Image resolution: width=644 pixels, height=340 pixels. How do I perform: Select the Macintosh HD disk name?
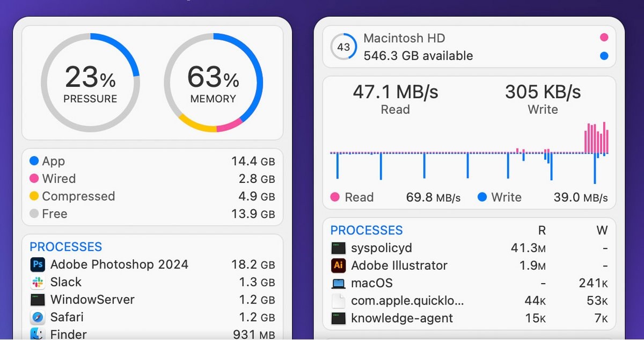(x=404, y=38)
